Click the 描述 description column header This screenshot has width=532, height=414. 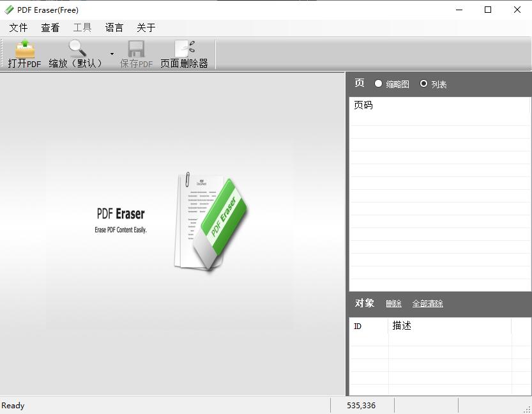(402, 326)
